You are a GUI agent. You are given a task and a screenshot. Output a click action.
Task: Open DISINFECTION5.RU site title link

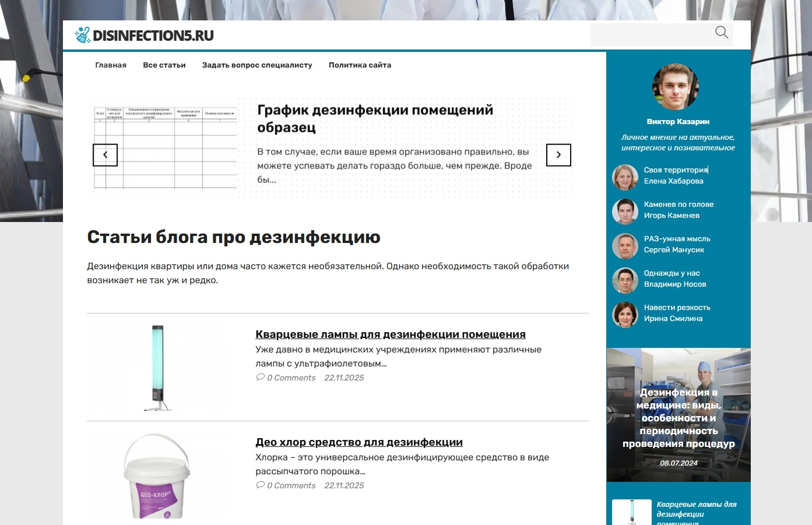pos(153,36)
